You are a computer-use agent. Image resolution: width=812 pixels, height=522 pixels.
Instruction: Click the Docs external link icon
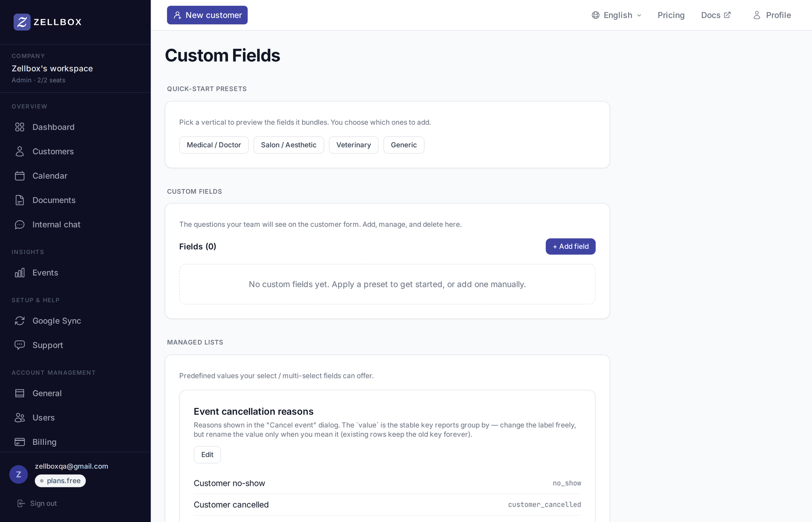(x=727, y=15)
